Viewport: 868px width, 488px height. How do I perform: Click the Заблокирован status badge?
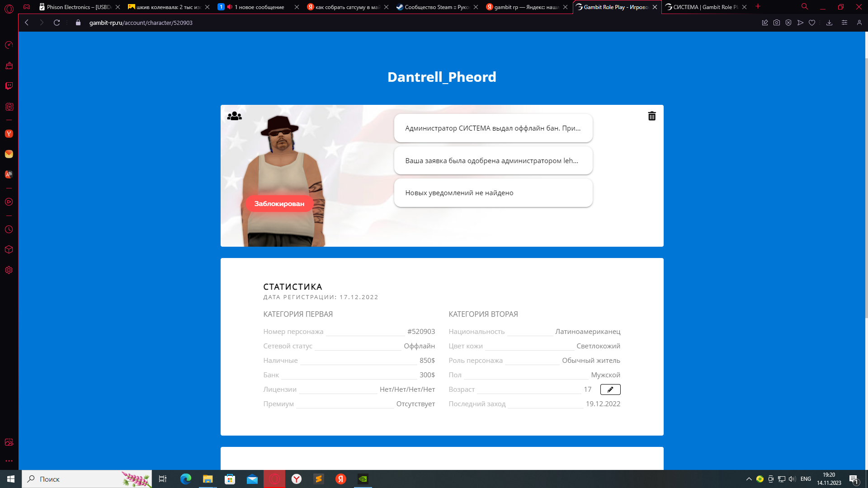(279, 204)
